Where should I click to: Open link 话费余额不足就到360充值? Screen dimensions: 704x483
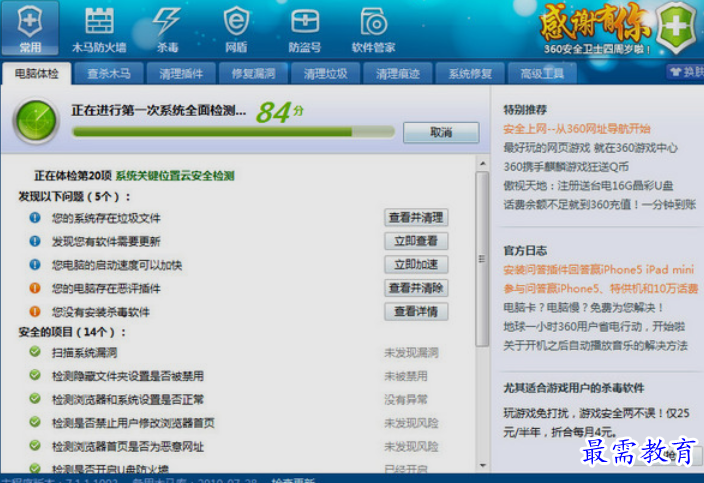tap(599, 205)
